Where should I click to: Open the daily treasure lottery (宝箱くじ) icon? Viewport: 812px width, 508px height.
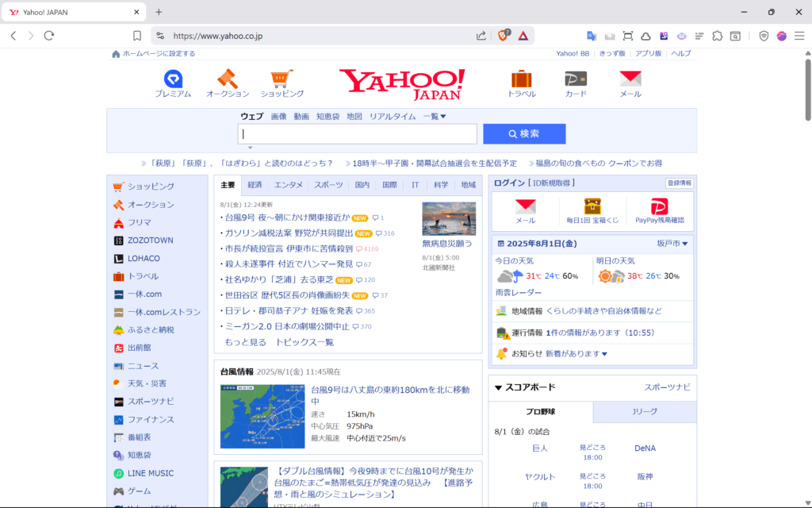point(592,211)
